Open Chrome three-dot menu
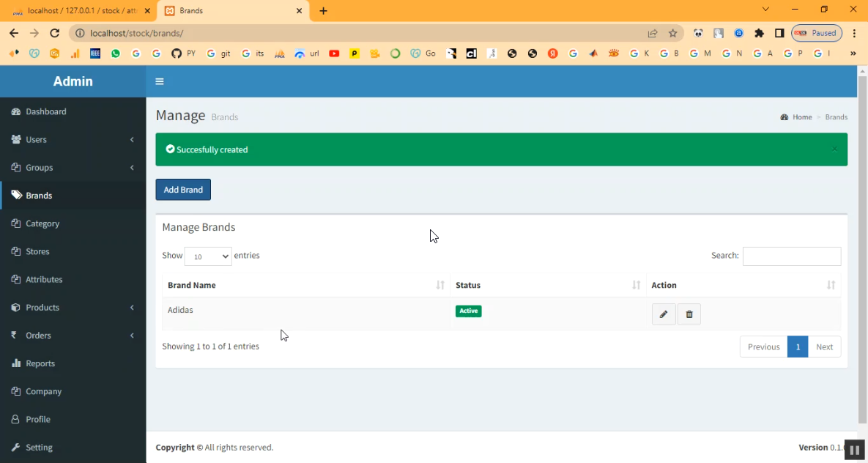Screen dimensions: 868x463 [854, 33]
